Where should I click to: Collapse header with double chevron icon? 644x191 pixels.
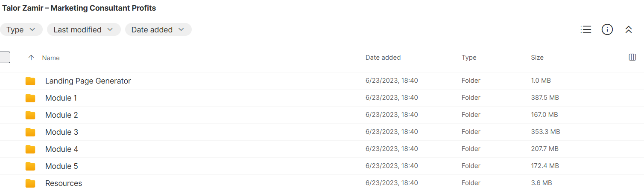[x=628, y=29]
